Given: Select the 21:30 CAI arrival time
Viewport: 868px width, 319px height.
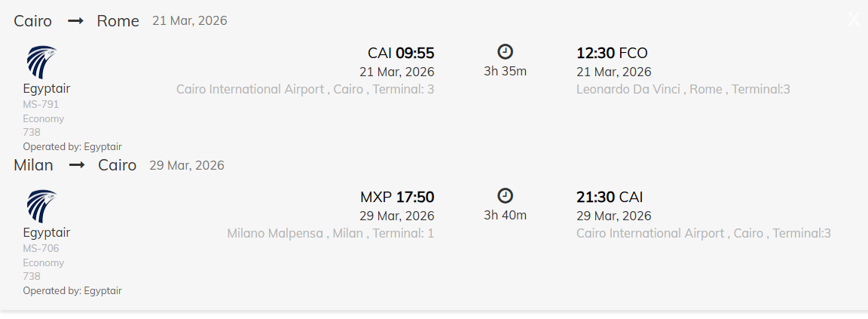Looking at the screenshot, I should [x=610, y=197].
